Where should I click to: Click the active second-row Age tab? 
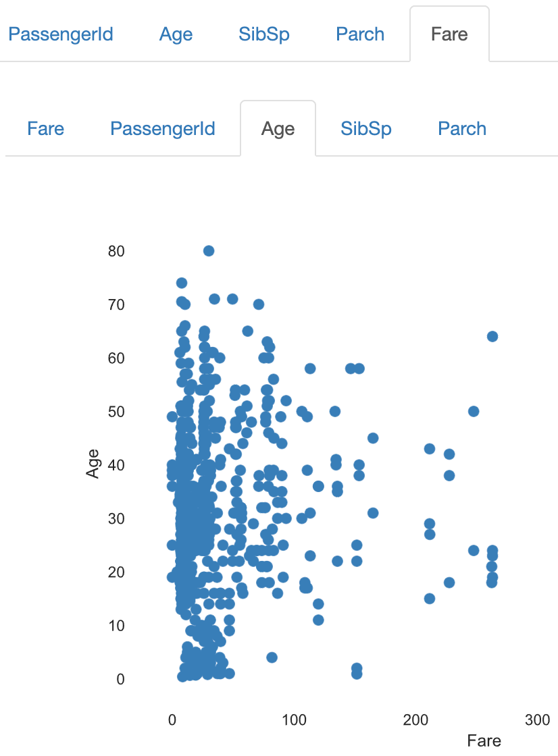coord(278,129)
